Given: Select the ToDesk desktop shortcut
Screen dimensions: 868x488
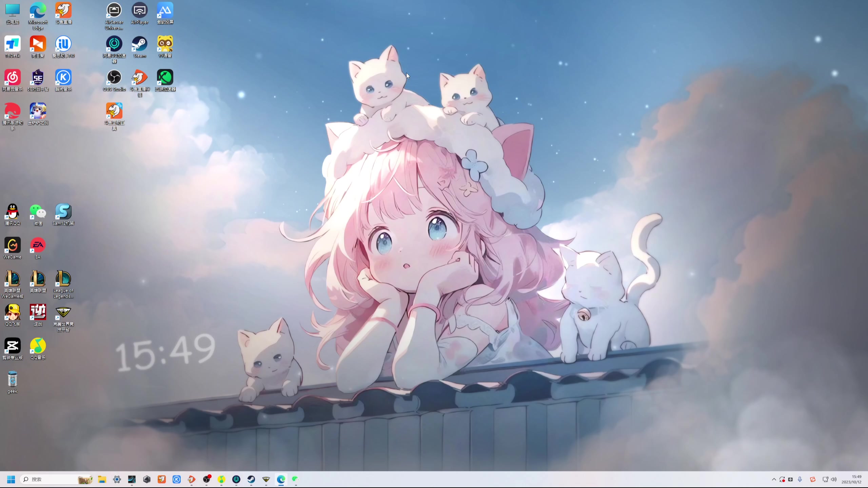Looking at the screenshot, I should tap(13, 47).
